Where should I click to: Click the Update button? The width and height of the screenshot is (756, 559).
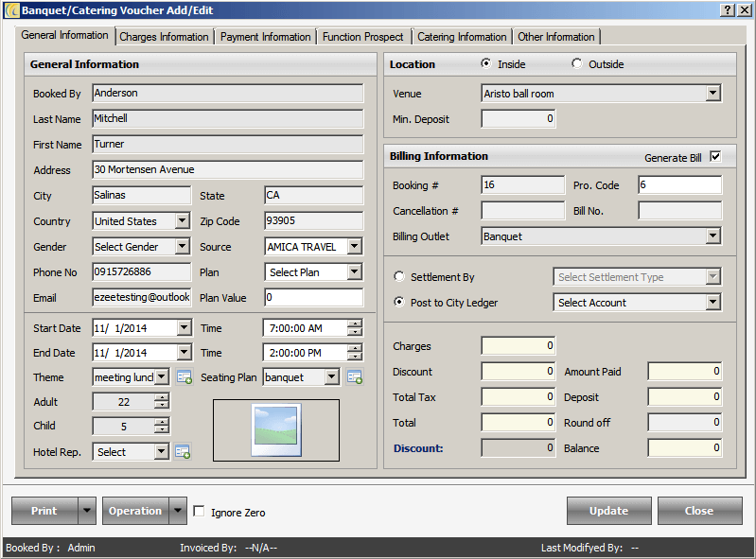click(x=608, y=511)
